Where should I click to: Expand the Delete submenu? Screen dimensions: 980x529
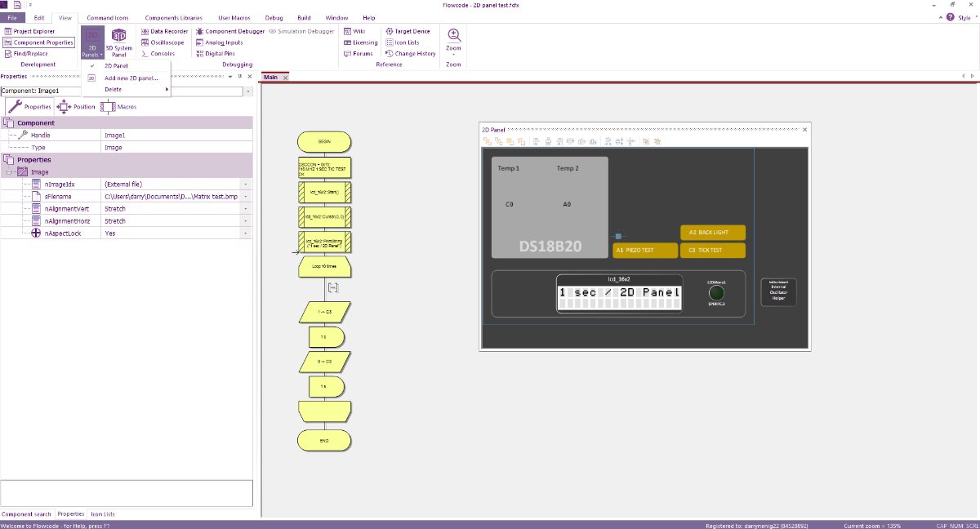(x=127, y=89)
